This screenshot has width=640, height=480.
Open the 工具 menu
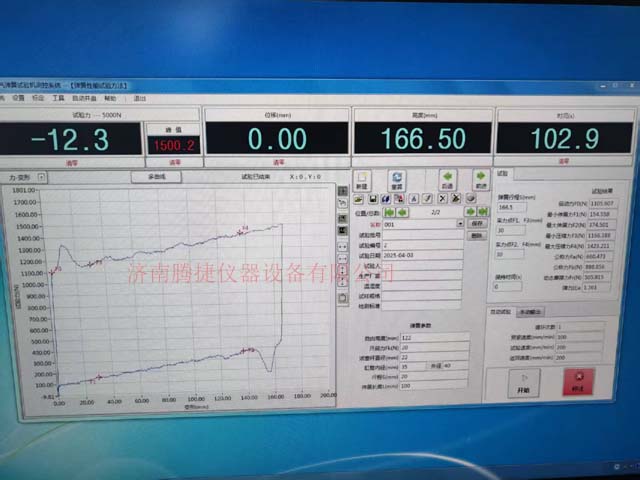point(58,98)
